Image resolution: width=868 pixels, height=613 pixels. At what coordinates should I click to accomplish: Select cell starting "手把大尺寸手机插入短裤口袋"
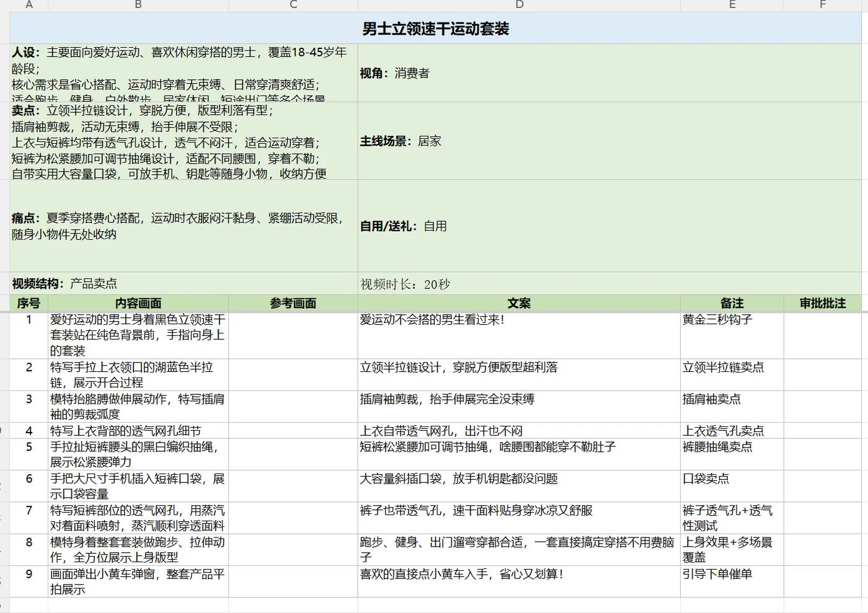coord(138,486)
